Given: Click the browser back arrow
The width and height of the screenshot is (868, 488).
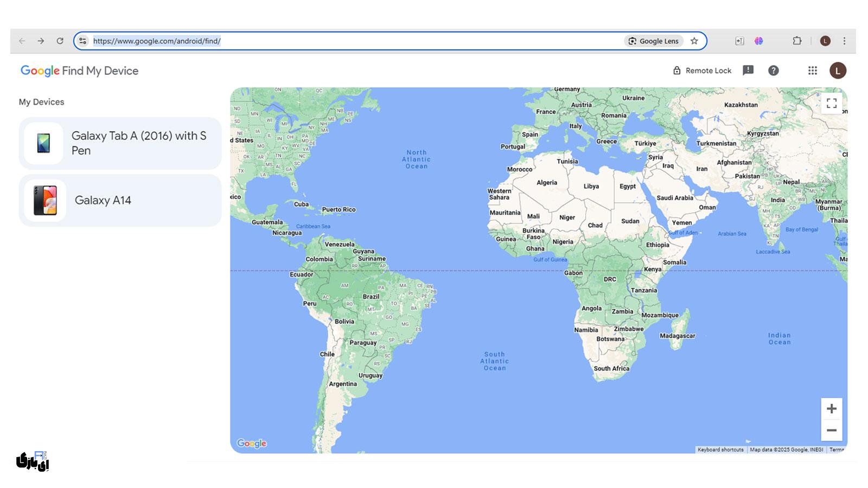Looking at the screenshot, I should click(22, 41).
